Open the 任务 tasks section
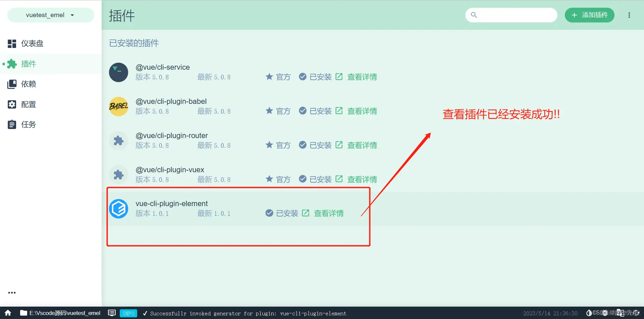 29,125
